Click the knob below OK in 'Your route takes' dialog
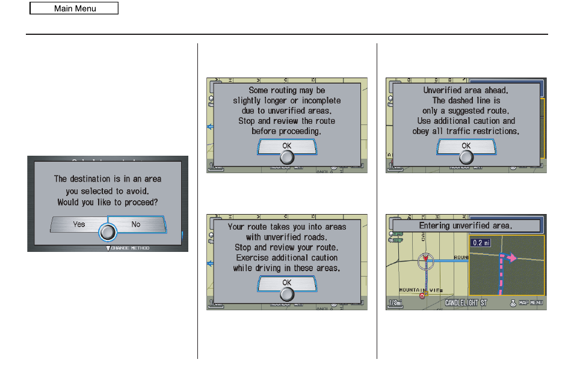Screen dimensions: 574x392 pyautogui.click(x=287, y=295)
